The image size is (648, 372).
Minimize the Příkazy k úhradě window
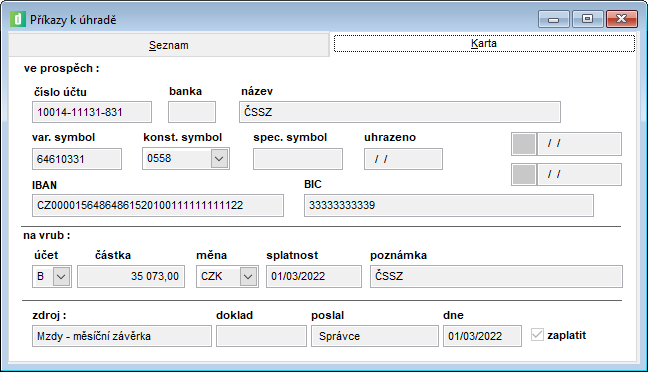[x=554, y=19]
